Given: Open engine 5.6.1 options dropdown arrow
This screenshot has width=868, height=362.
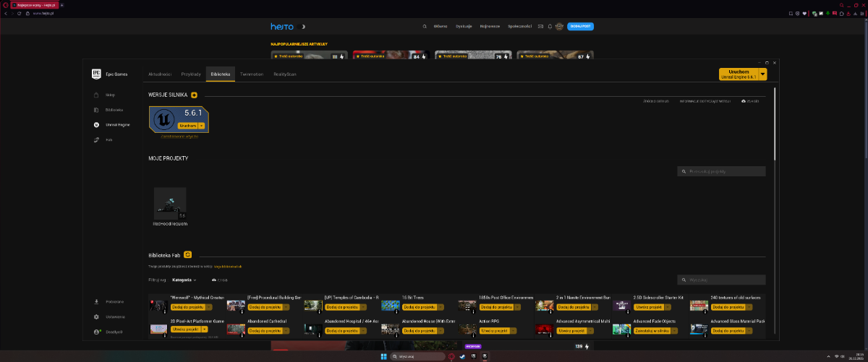Looking at the screenshot, I should click(202, 125).
